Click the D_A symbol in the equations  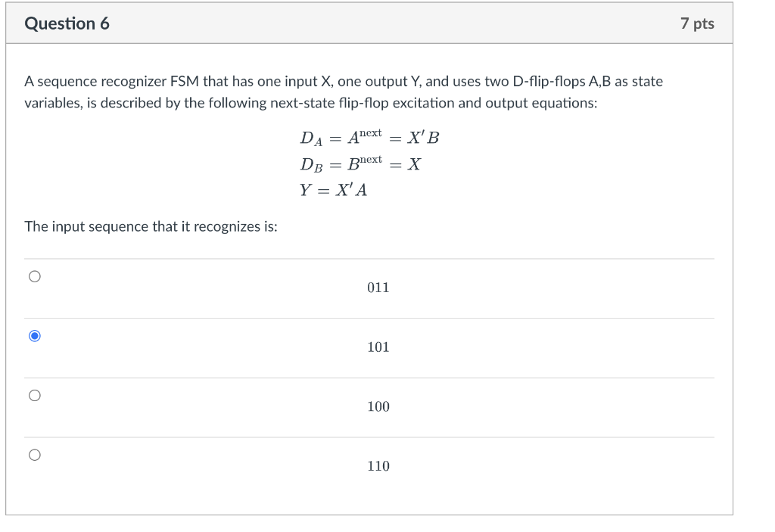point(311,138)
